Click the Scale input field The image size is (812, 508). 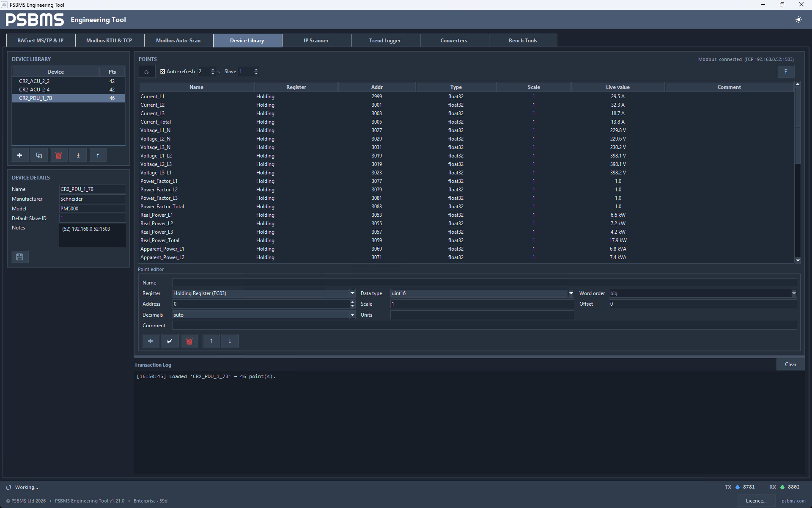[x=482, y=304]
